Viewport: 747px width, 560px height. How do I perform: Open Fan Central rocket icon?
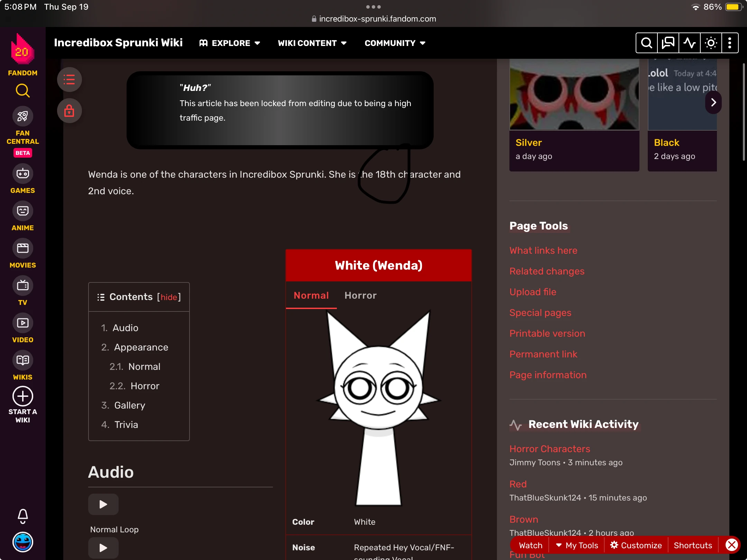(x=22, y=116)
